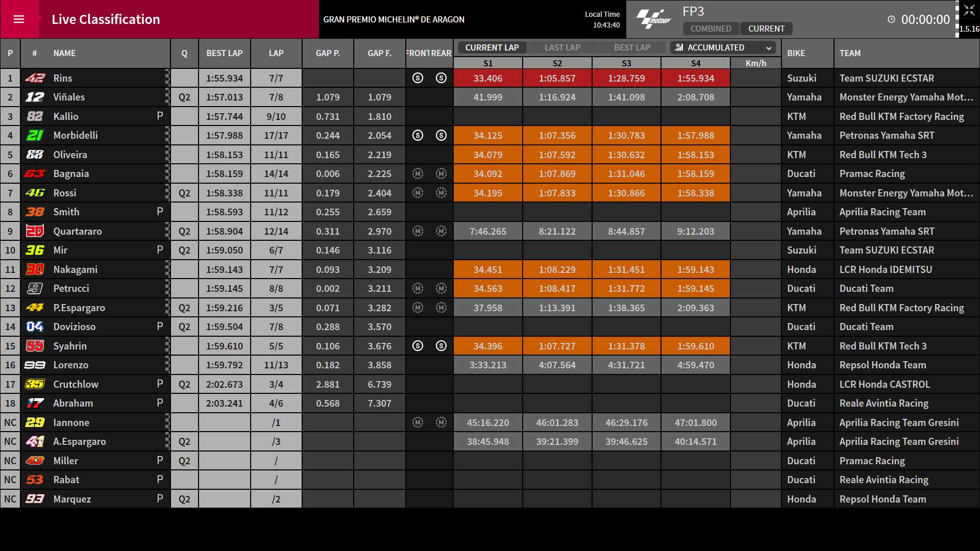Click Syahrin's rear tyre S icon
The width and height of the screenshot is (980, 551).
(442, 346)
